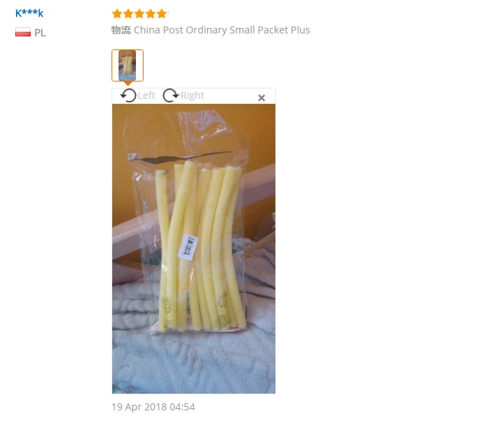Screen dimensions: 504x425
Task: Select the fifth rating star
Action: coord(162,14)
